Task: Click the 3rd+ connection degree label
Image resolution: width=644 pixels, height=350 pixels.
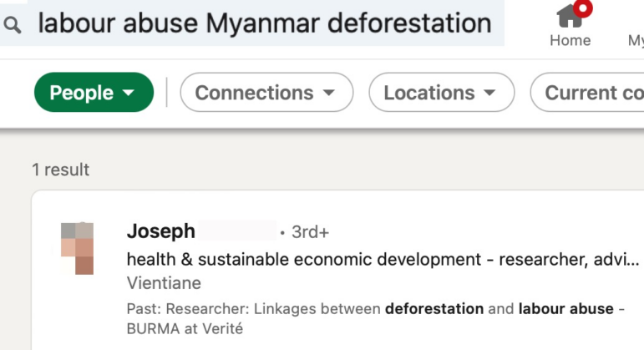Action: click(310, 232)
